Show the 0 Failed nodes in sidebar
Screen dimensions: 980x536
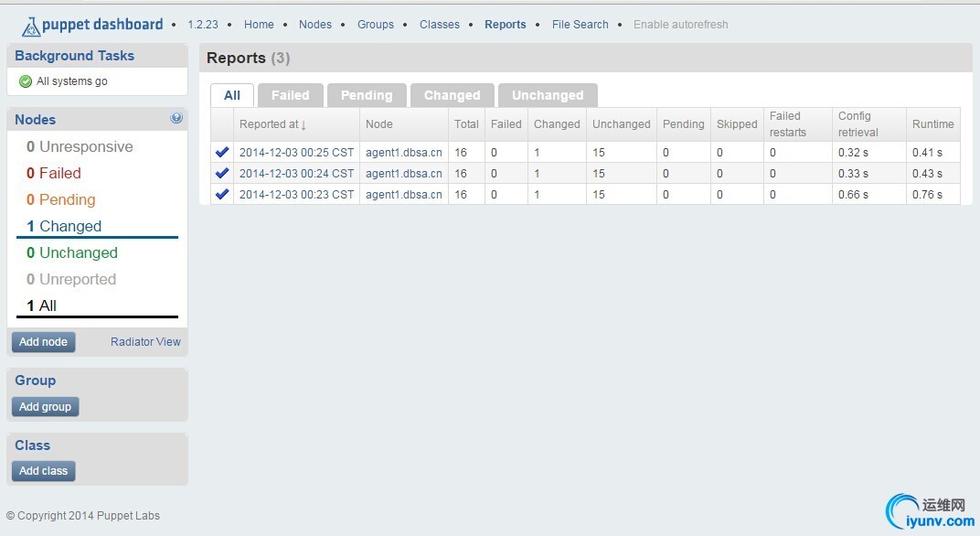click(x=54, y=173)
